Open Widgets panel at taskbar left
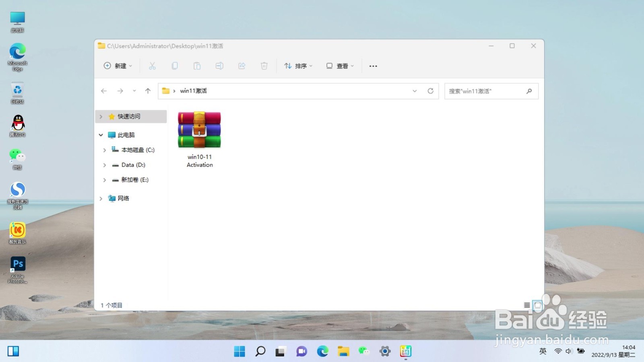This screenshot has height=362, width=644. 13,352
